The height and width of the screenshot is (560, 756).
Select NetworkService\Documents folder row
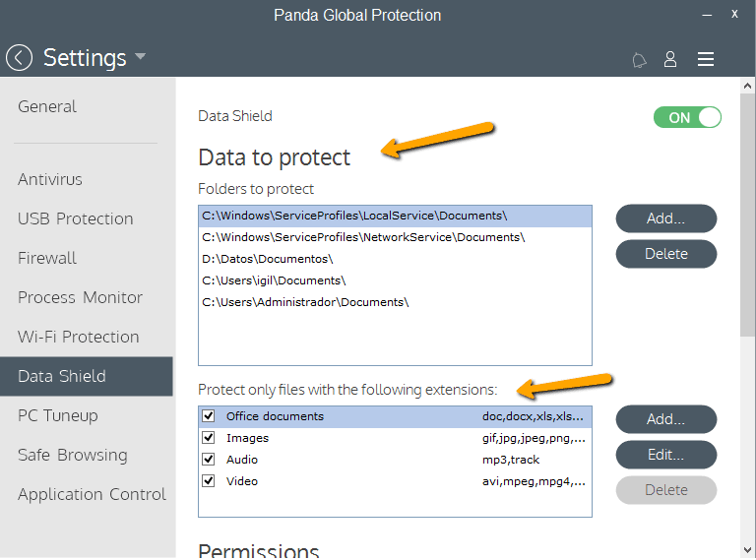coord(395,237)
